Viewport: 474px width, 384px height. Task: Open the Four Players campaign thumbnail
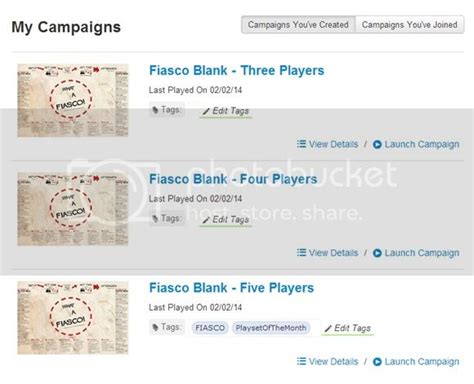(73, 209)
